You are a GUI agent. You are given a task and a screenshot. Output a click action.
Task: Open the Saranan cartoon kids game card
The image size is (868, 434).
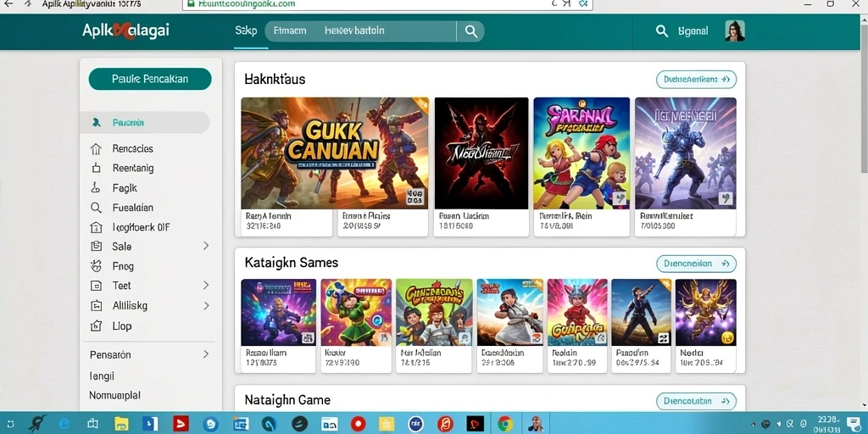coord(581,153)
